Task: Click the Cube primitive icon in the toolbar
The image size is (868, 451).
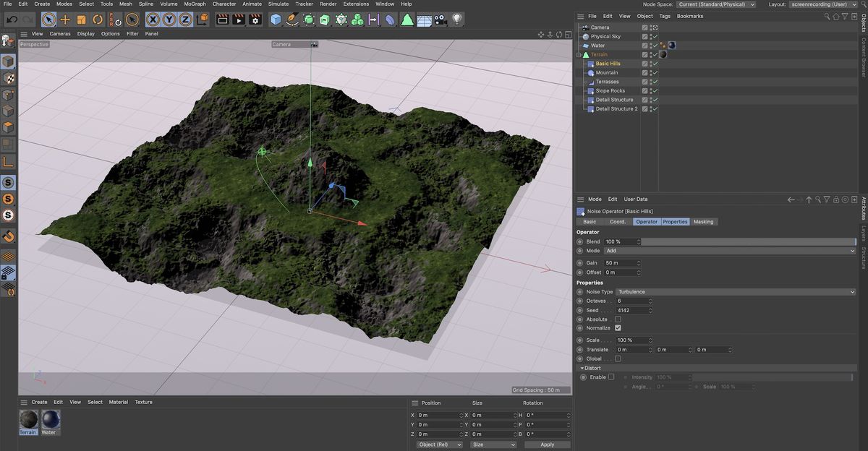Action: pos(276,20)
